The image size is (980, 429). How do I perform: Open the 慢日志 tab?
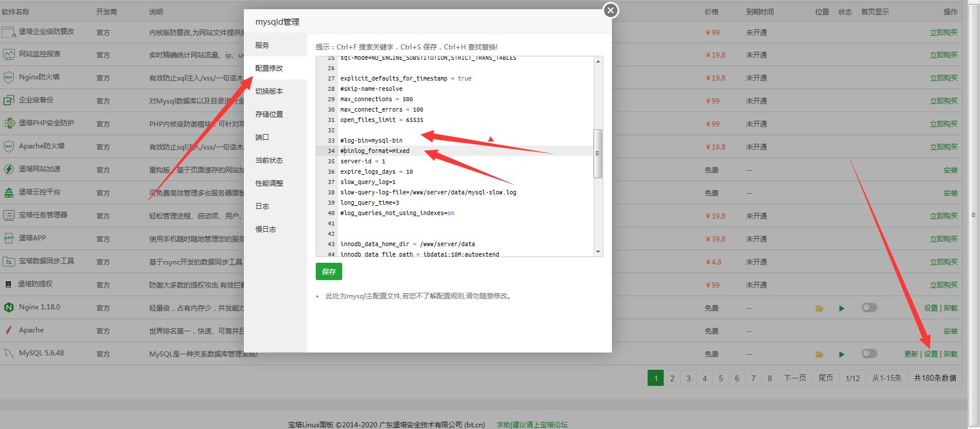[266, 229]
